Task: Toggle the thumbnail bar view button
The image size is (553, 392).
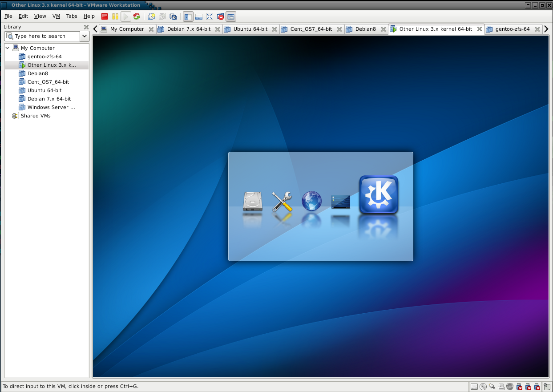Action: coord(199,16)
